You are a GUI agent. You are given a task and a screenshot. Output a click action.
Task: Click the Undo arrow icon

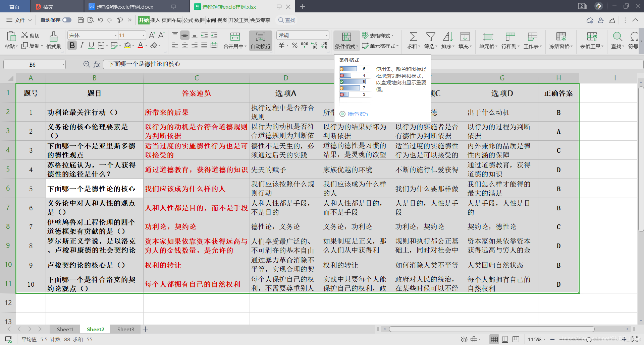coord(100,20)
